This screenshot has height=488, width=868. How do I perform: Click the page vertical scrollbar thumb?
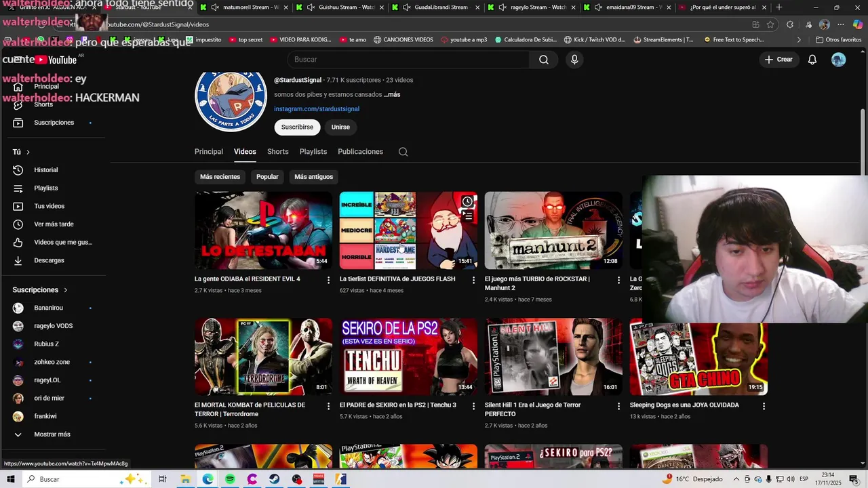coord(863,142)
